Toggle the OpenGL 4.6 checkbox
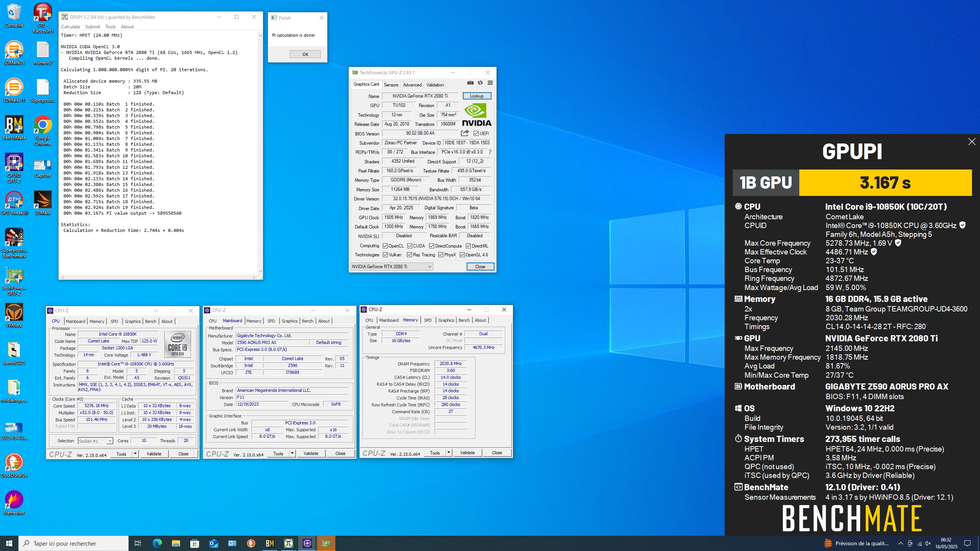Screen dimensions: 980x551 pos(462,255)
